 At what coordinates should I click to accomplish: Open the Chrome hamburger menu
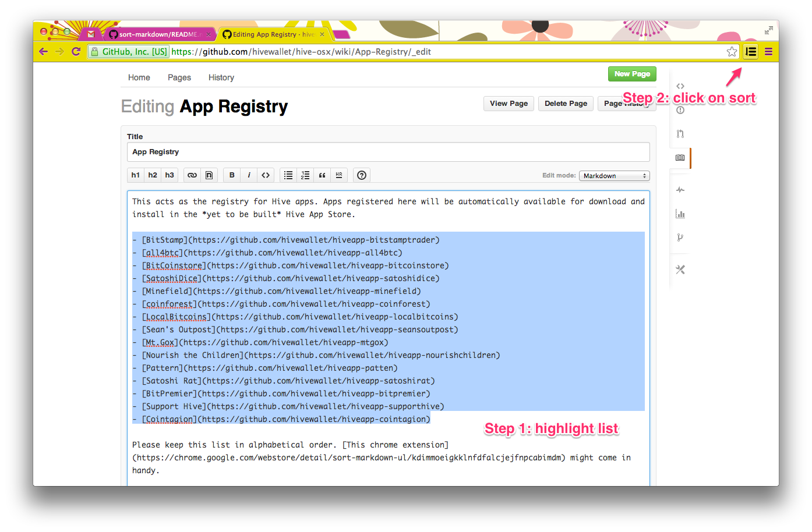click(768, 52)
